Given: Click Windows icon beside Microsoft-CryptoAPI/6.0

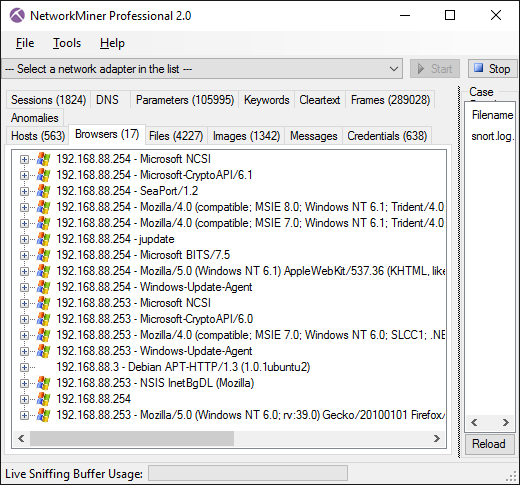Looking at the screenshot, I should [43, 319].
